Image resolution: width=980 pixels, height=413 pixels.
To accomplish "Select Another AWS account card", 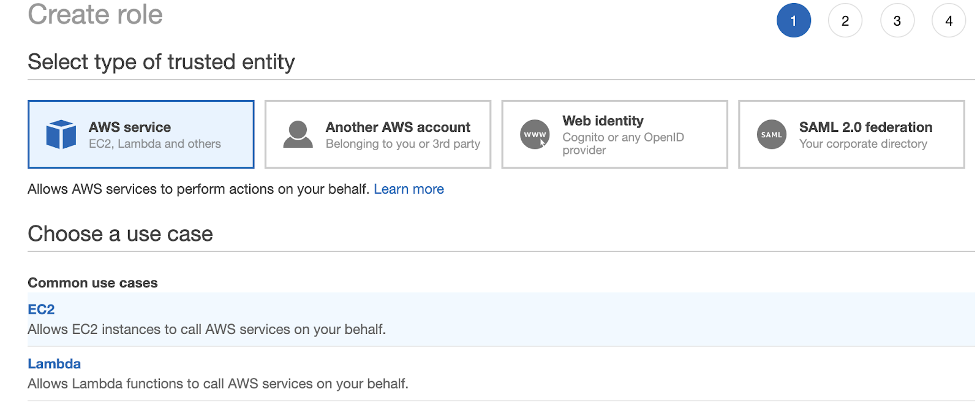I will click(378, 134).
